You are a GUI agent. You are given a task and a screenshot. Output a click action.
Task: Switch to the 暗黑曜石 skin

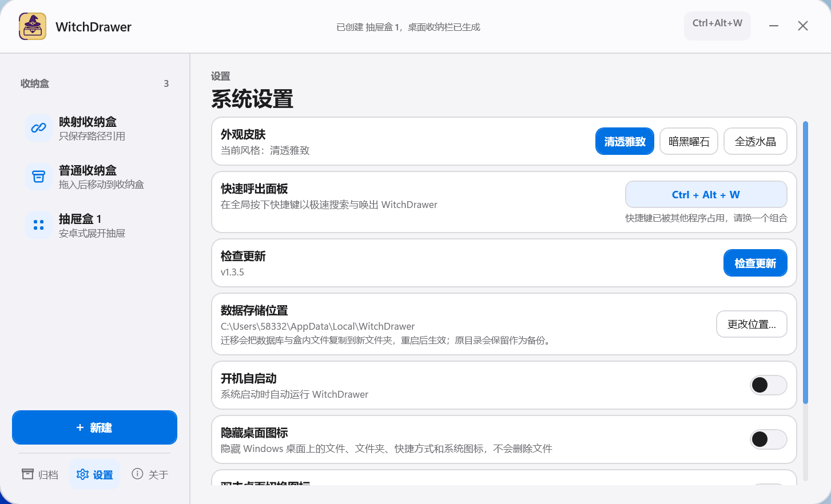point(689,141)
